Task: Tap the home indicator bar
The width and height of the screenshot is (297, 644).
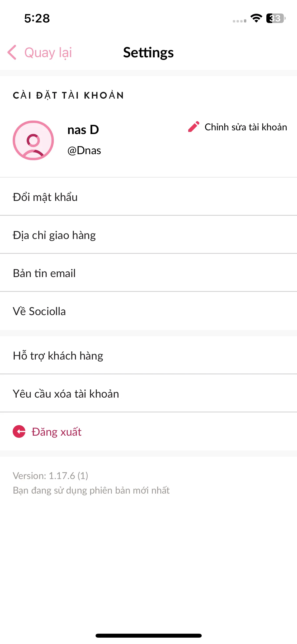Action: 149,635
